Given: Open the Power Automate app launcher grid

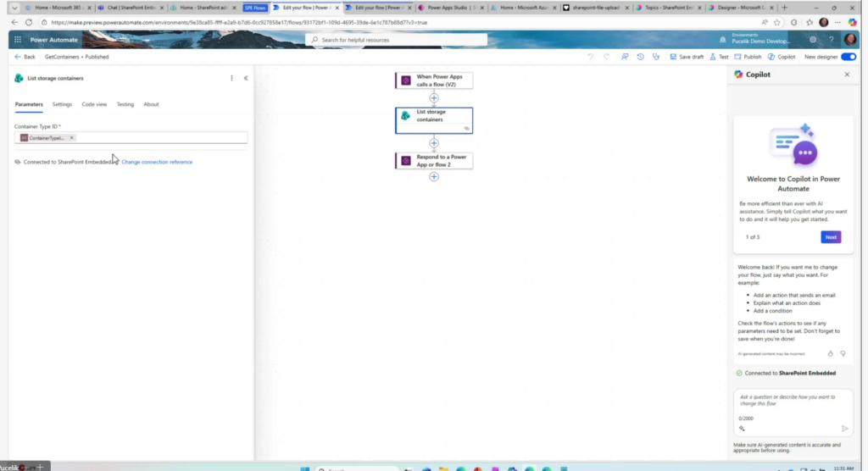Looking at the screenshot, I should click(x=18, y=40).
